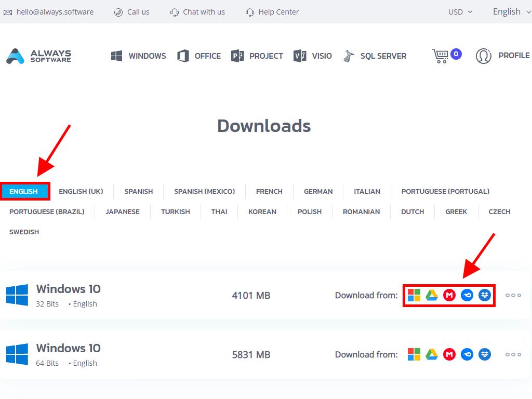Open the Windows menu in navigation
The height and width of the screenshot is (399, 532).
click(139, 56)
